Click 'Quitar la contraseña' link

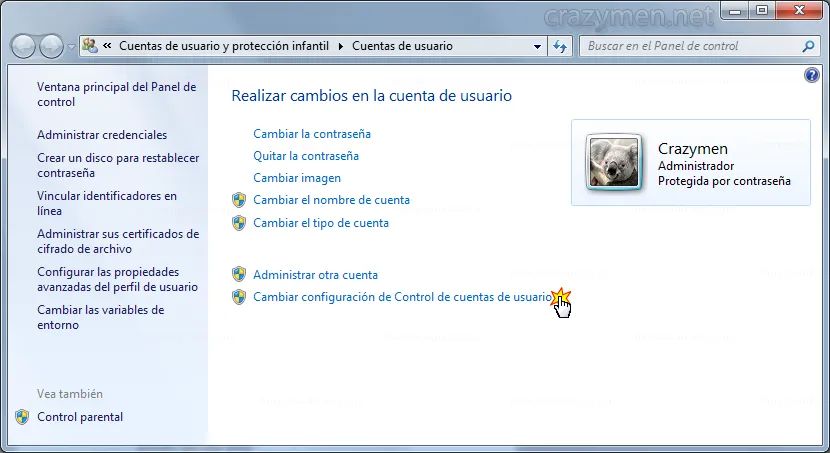pyautogui.click(x=306, y=156)
